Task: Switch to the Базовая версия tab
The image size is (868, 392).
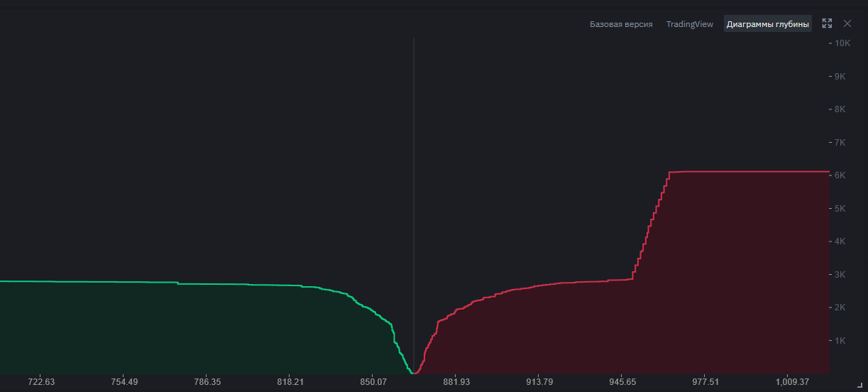Action: pyautogui.click(x=621, y=24)
